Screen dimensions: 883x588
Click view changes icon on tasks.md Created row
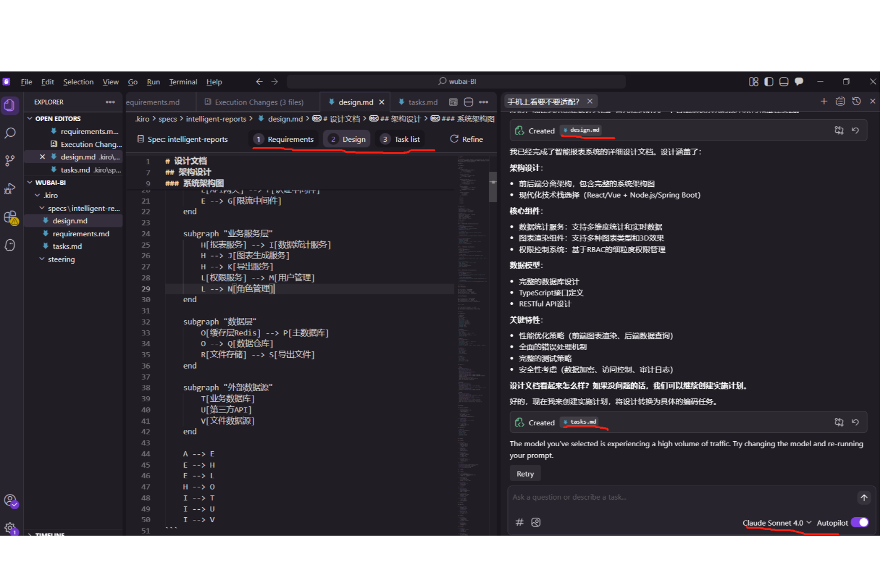point(839,422)
